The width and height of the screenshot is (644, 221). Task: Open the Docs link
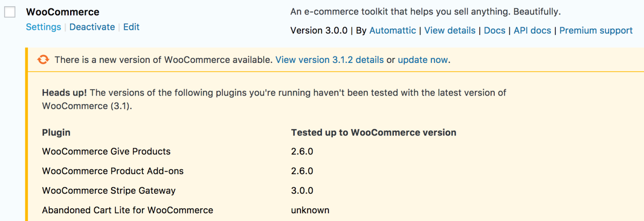pyautogui.click(x=494, y=30)
